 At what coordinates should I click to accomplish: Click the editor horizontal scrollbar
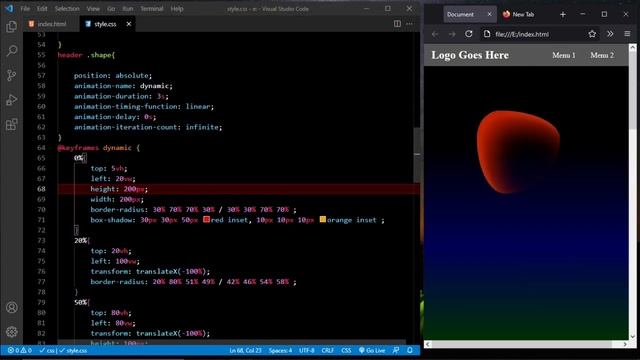coord(231,342)
